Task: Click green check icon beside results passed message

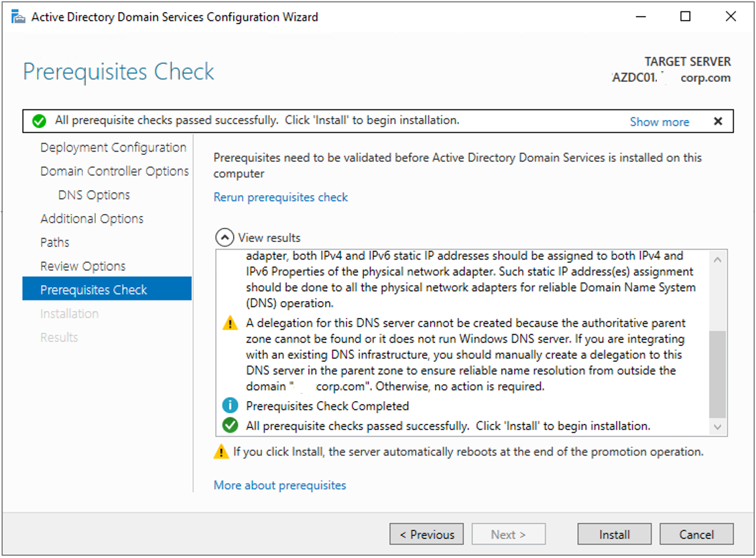Action: coord(230,425)
